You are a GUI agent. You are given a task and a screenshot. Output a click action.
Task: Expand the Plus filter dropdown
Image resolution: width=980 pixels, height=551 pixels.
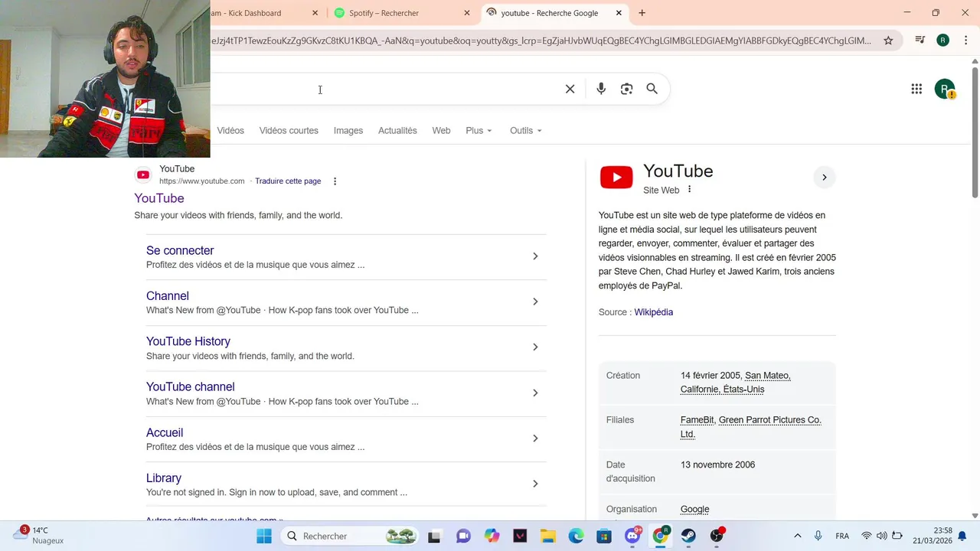[x=479, y=130]
